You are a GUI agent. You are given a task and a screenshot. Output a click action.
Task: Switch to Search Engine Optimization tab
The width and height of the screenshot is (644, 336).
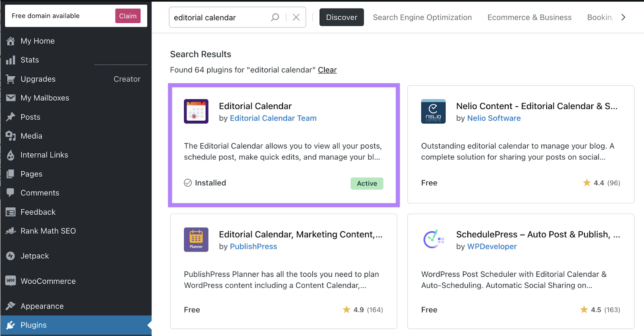click(422, 17)
